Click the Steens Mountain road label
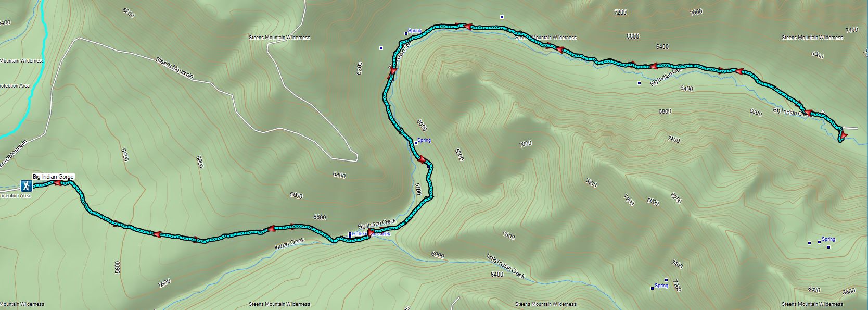Screen dimensions: 868x310 175,68
